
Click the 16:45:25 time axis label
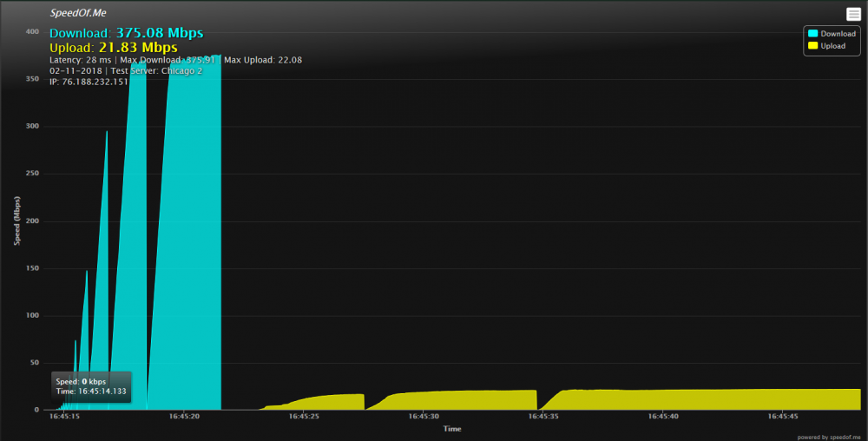tap(304, 417)
